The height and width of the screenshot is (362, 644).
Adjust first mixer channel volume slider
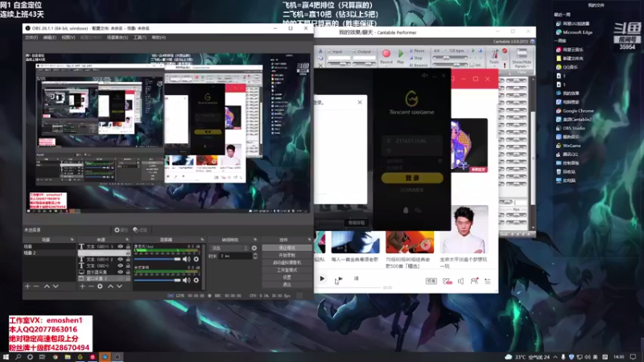coord(157,259)
